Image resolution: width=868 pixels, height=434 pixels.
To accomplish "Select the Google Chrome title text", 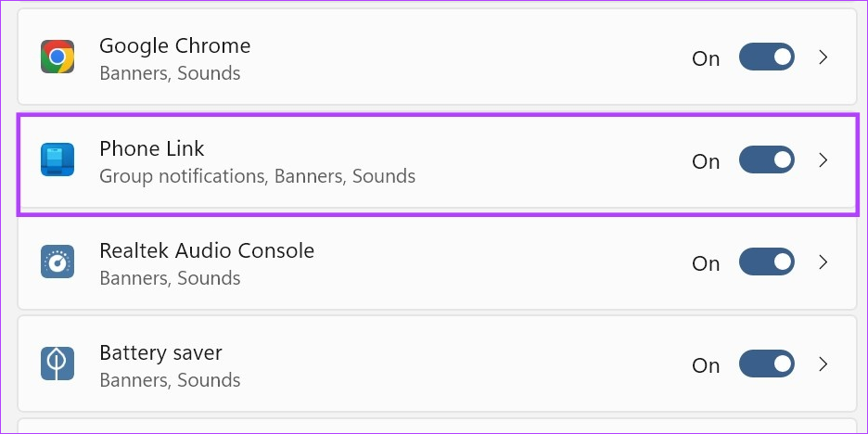I will click(x=175, y=46).
